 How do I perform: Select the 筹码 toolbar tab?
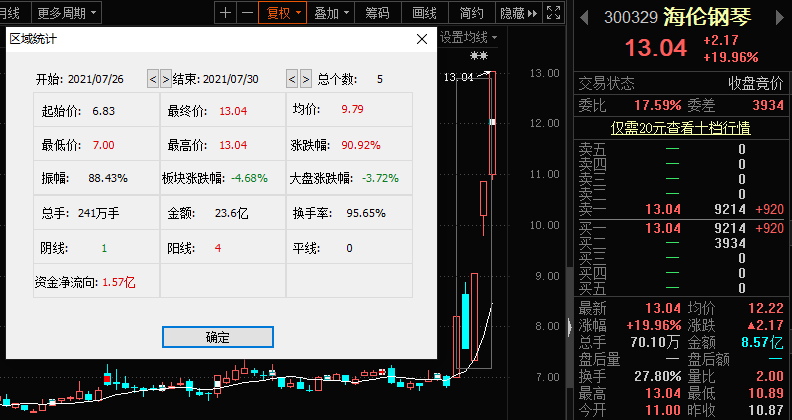(377, 13)
